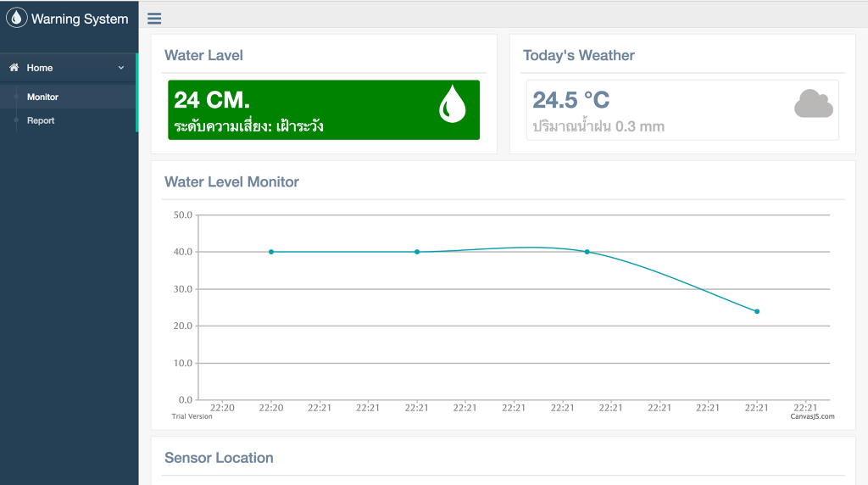Select the first data point on chart

point(271,252)
